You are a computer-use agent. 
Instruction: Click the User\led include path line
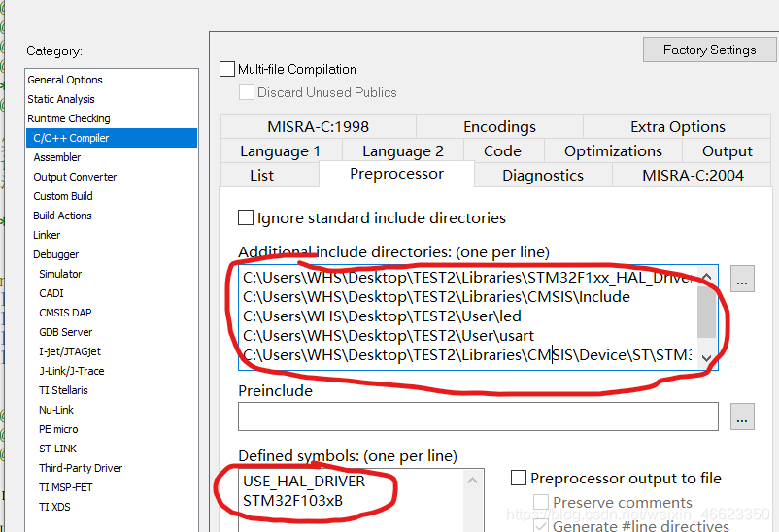click(382, 316)
